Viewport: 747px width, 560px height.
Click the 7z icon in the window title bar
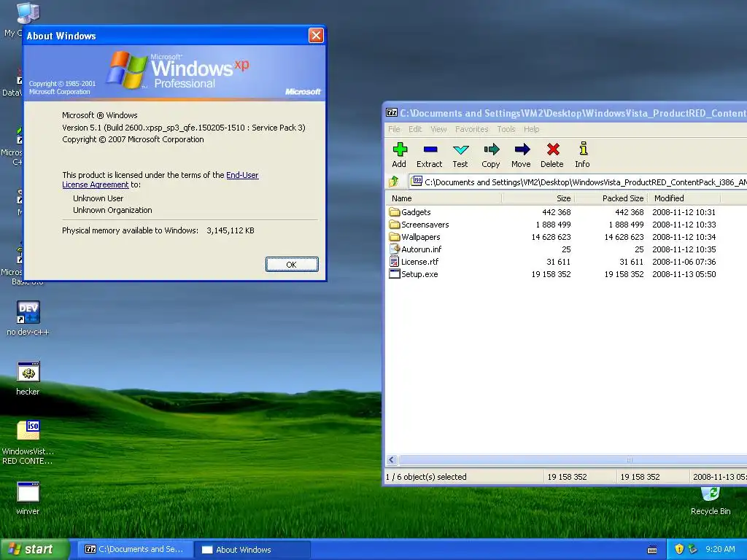[x=392, y=113]
